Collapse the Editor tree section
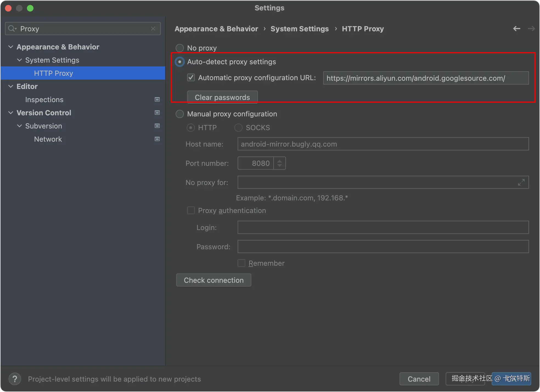Viewport: 540px width, 392px height. [x=11, y=86]
